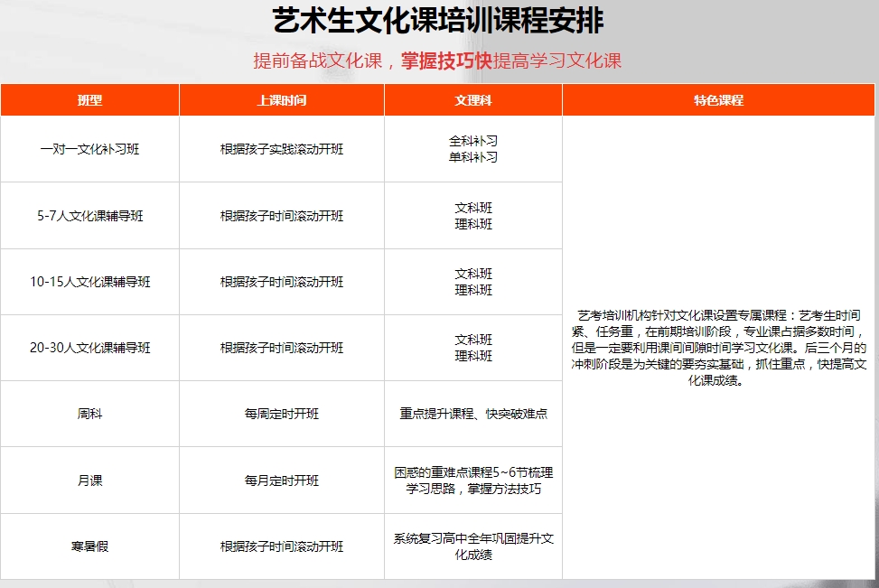This screenshot has width=879, height=588.
Task: Select the 全科补习 单科补习 cell
Action: coord(472,150)
